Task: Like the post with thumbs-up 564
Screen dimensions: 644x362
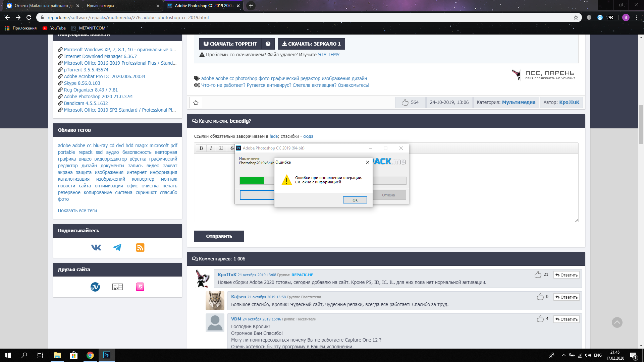Action: [x=410, y=103]
